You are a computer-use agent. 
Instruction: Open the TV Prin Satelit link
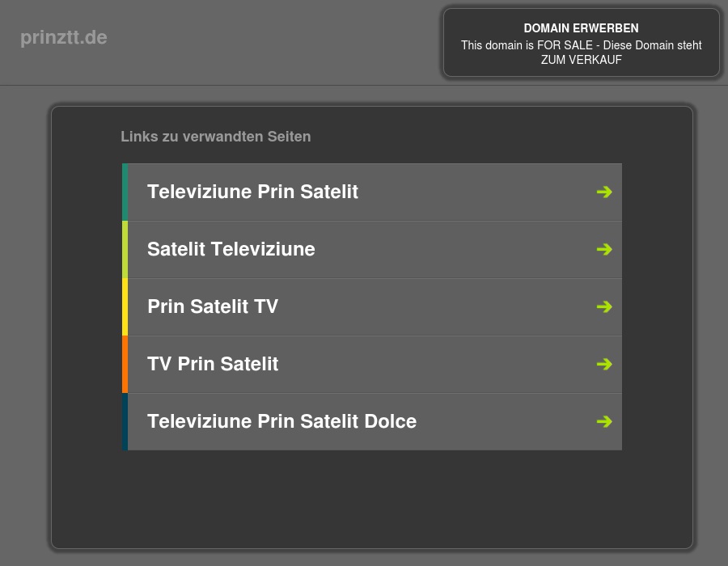(x=212, y=364)
